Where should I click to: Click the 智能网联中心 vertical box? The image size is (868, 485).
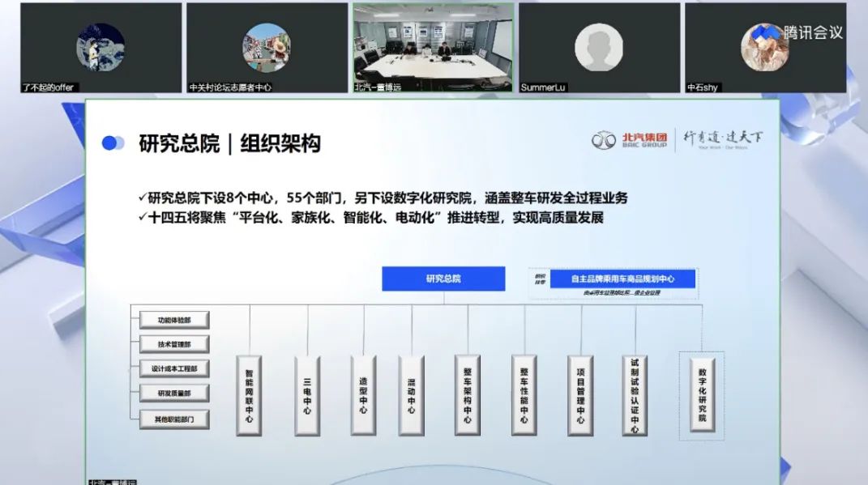[x=249, y=396]
